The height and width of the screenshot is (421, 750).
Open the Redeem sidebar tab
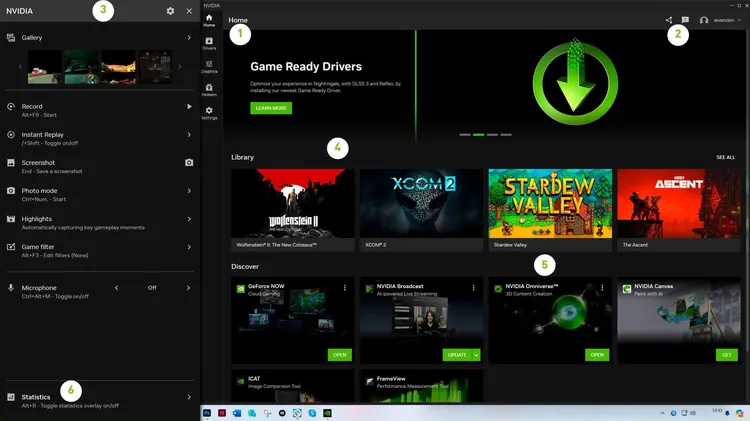coord(209,90)
